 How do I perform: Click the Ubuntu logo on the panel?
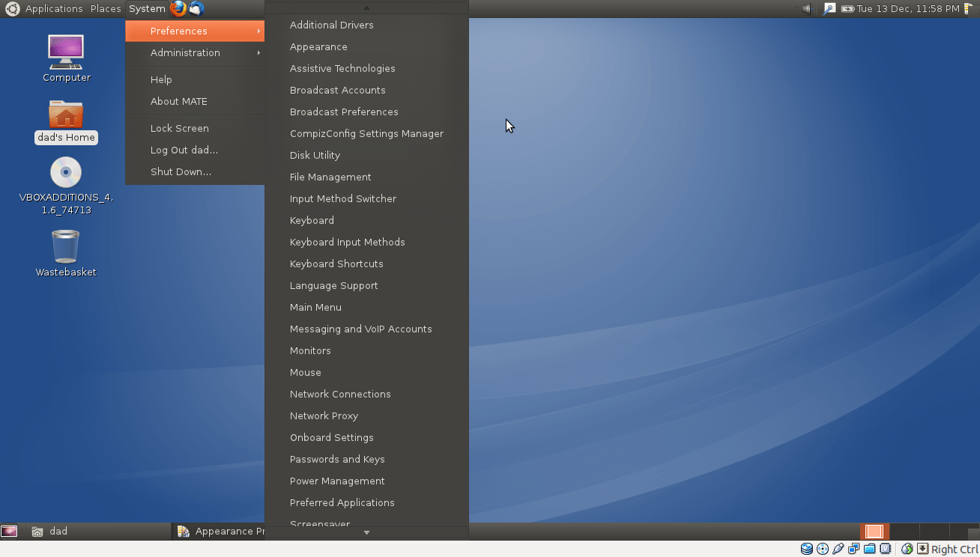(x=12, y=8)
